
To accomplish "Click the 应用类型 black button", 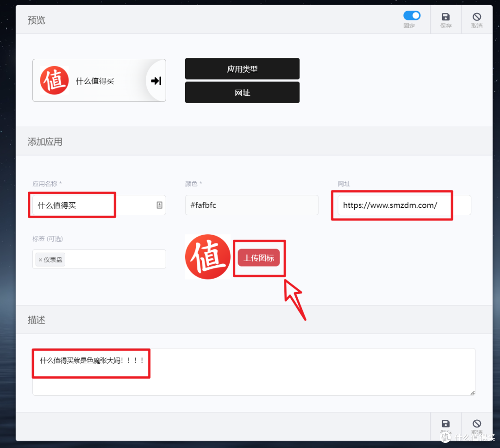I will click(x=242, y=68).
